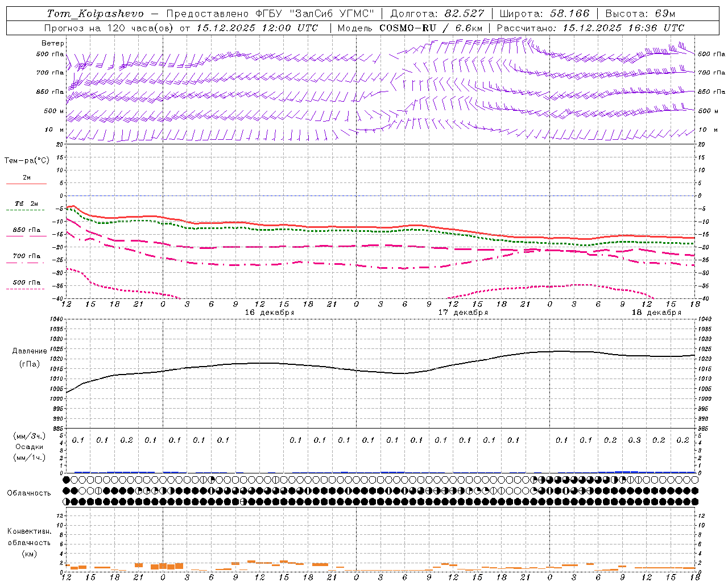Click the Tom_Kolpashevo station title
The image size is (728, 582).
pos(95,14)
